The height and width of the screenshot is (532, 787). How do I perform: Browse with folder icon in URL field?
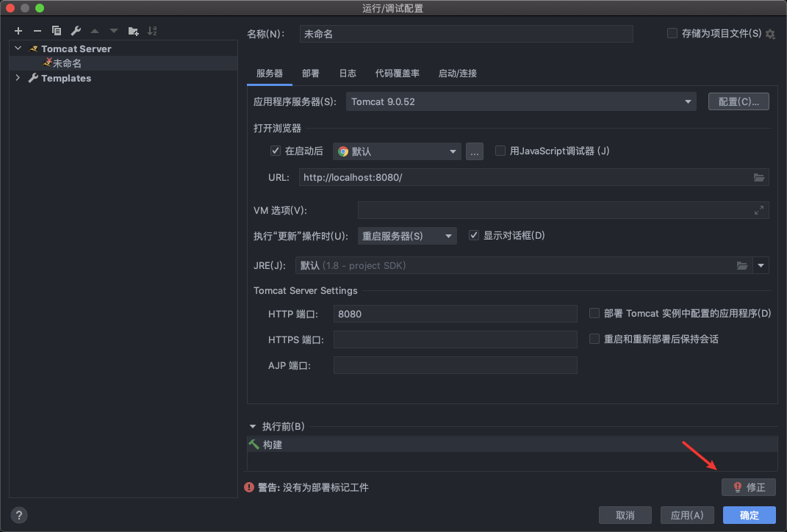click(x=759, y=178)
